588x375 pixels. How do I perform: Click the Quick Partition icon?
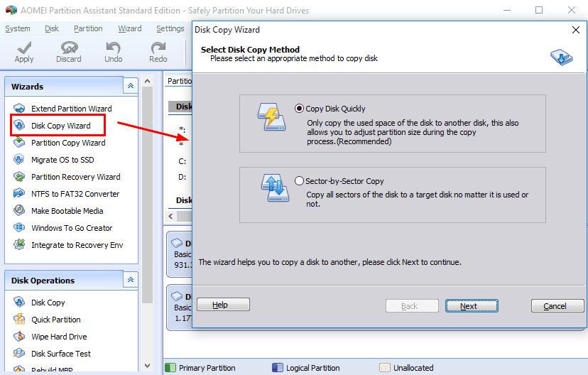click(19, 320)
